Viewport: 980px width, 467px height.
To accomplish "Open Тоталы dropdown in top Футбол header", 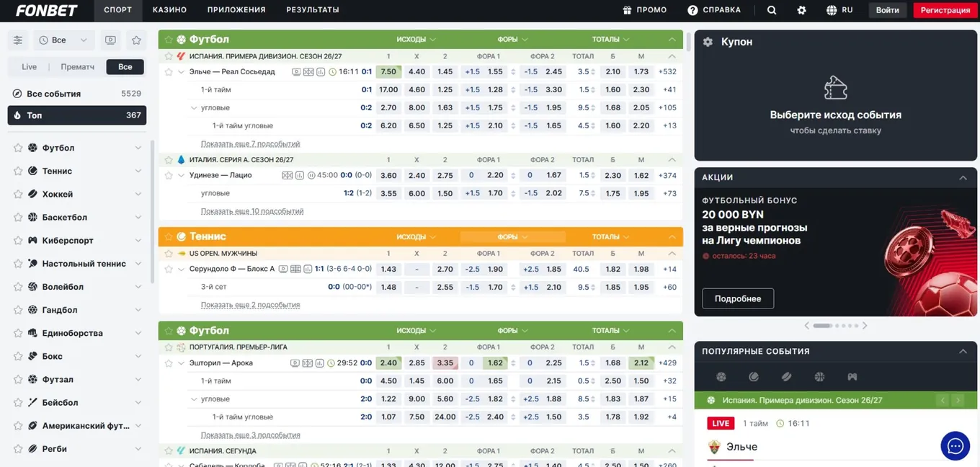I will pos(610,40).
